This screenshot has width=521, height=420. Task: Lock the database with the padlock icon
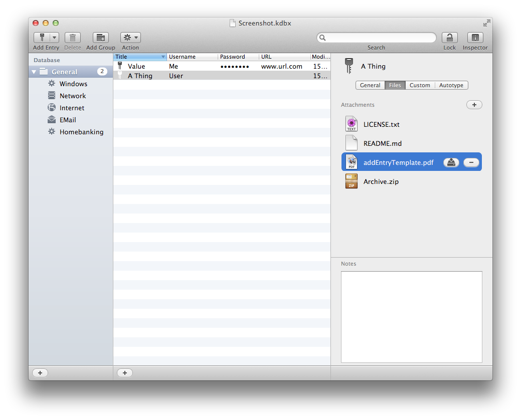(x=449, y=38)
